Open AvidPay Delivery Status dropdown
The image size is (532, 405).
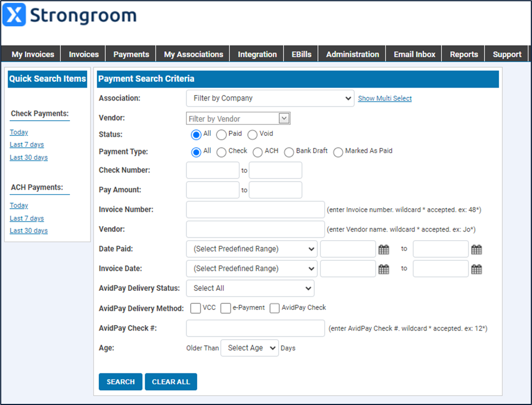[x=250, y=288]
